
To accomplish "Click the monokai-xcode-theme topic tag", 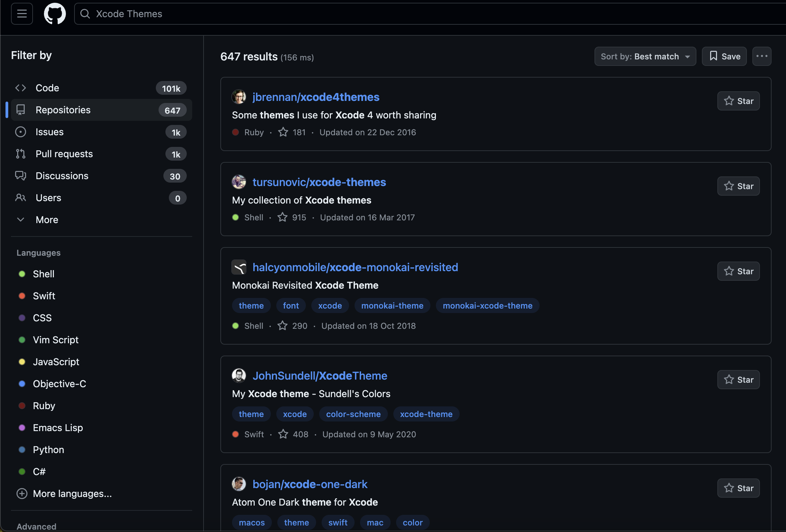I will (x=487, y=305).
